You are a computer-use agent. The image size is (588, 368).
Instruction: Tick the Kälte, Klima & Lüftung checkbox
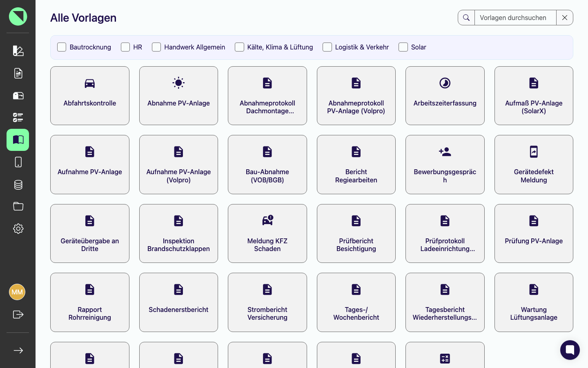point(239,47)
